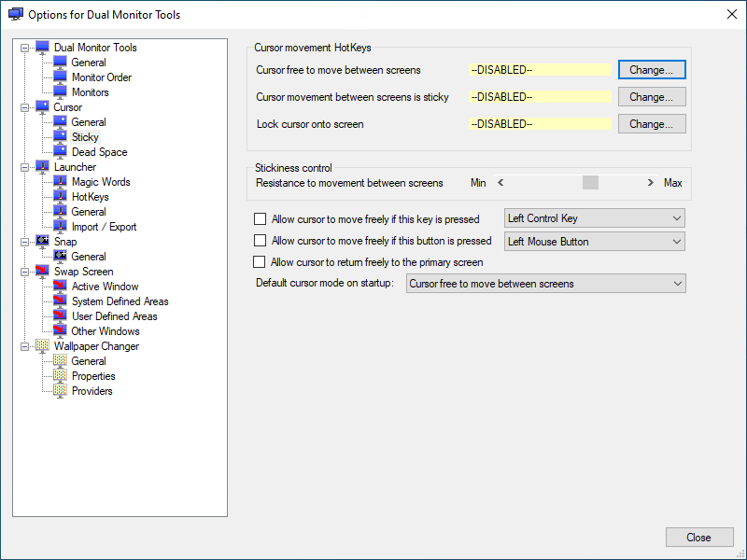Click the Close button at the bottom
747x560 pixels.
(698, 538)
